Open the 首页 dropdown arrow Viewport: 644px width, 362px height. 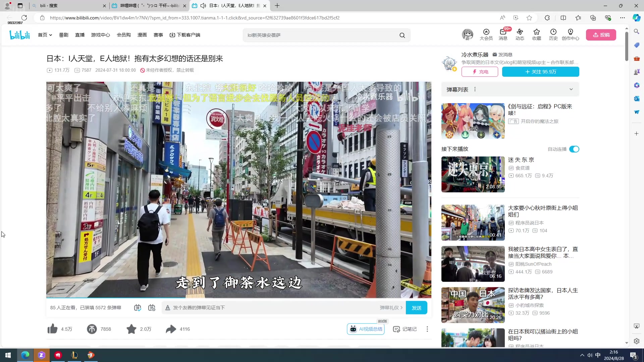[x=51, y=35]
